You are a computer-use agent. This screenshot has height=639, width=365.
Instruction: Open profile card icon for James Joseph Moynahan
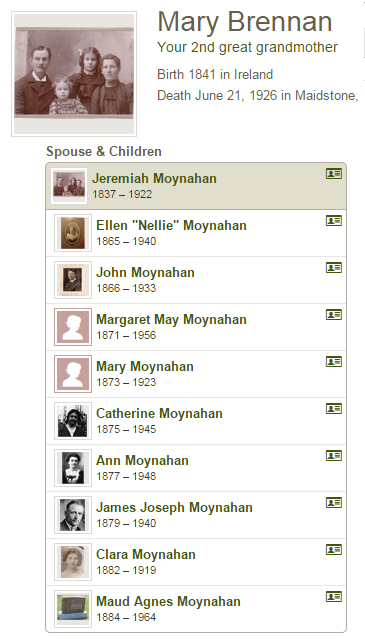[334, 503]
